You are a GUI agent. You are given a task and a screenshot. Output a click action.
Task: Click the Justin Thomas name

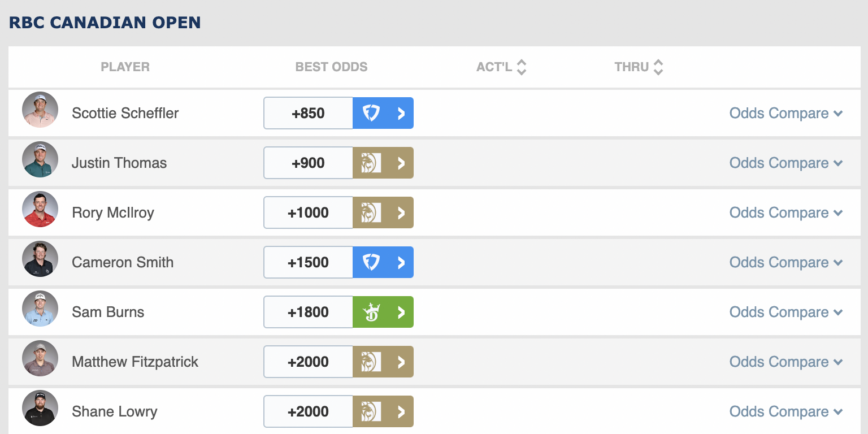click(119, 163)
